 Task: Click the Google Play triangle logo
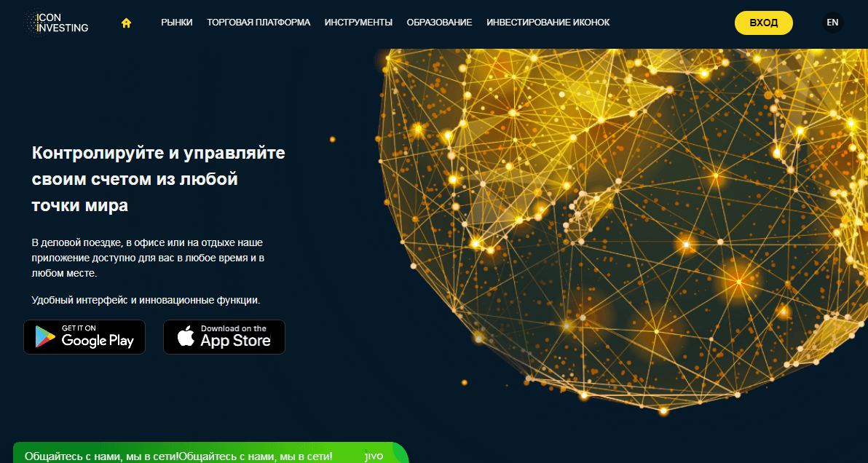[44, 337]
